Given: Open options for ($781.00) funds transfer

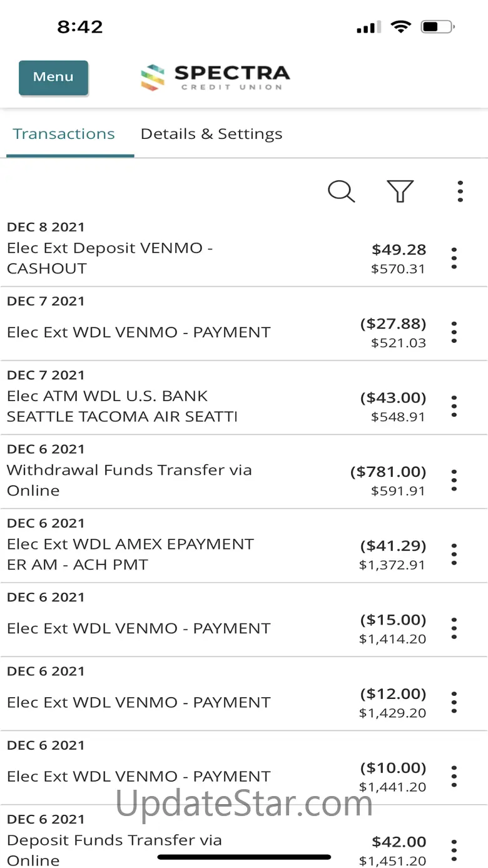Looking at the screenshot, I should click(x=454, y=481).
